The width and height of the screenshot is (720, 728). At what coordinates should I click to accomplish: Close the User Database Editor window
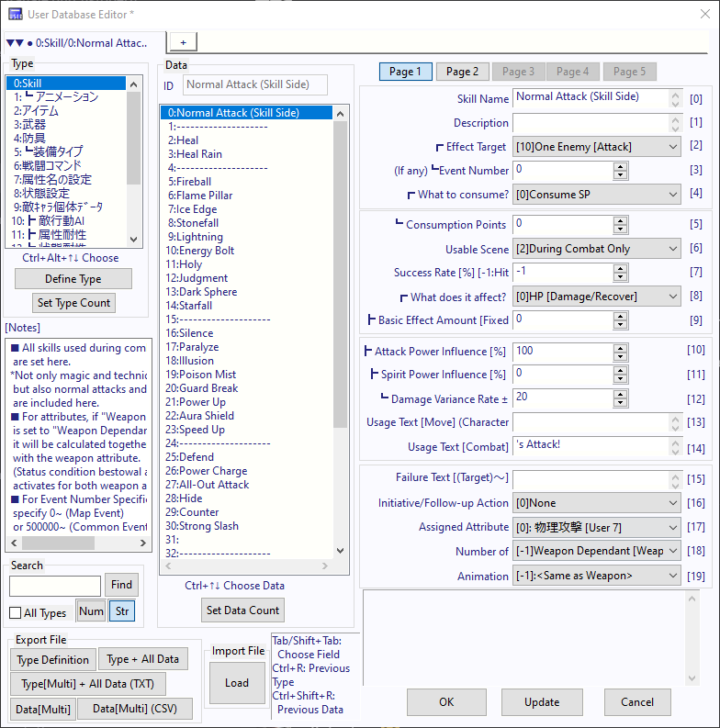pos(705,15)
